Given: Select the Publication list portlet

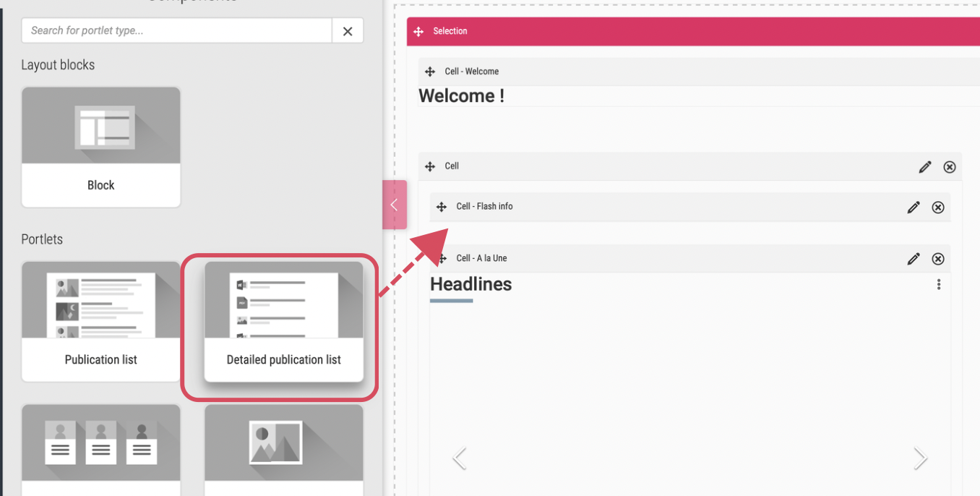Looking at the screenshot, I should click(x=101, y=321).
